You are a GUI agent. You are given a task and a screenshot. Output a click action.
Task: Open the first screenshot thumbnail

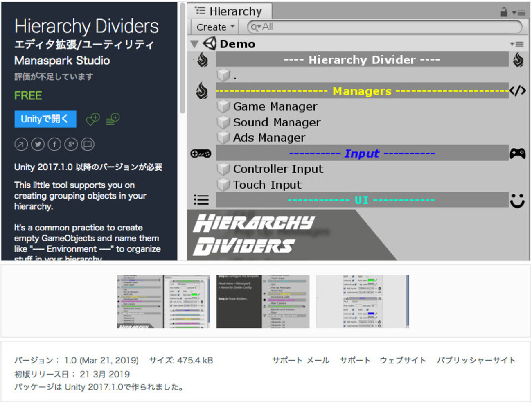163,301
